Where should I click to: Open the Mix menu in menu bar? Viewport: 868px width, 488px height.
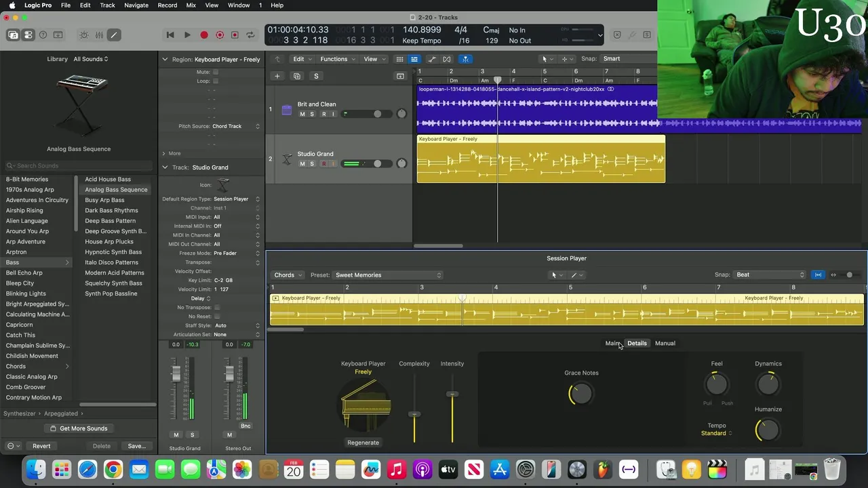click(191, 5)
